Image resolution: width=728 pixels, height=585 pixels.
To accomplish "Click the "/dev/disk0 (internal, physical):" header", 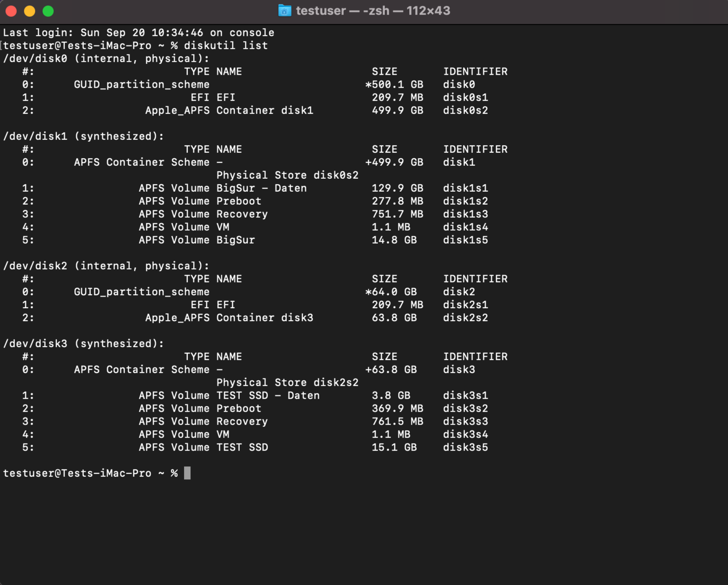I will 106,58.
